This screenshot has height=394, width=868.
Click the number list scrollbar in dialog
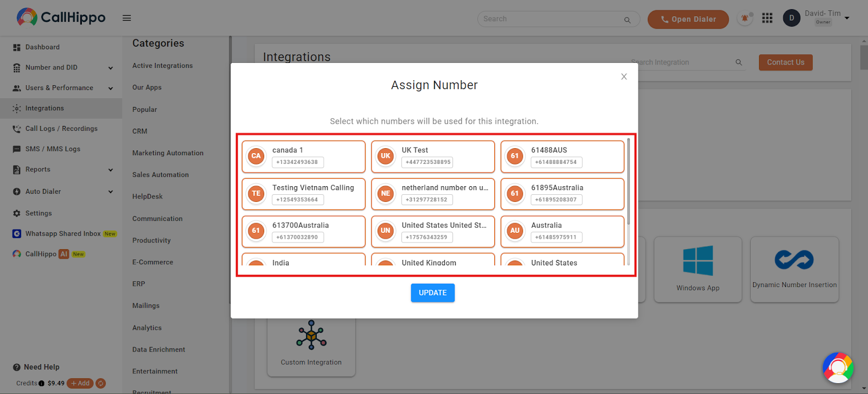[629, 181]
